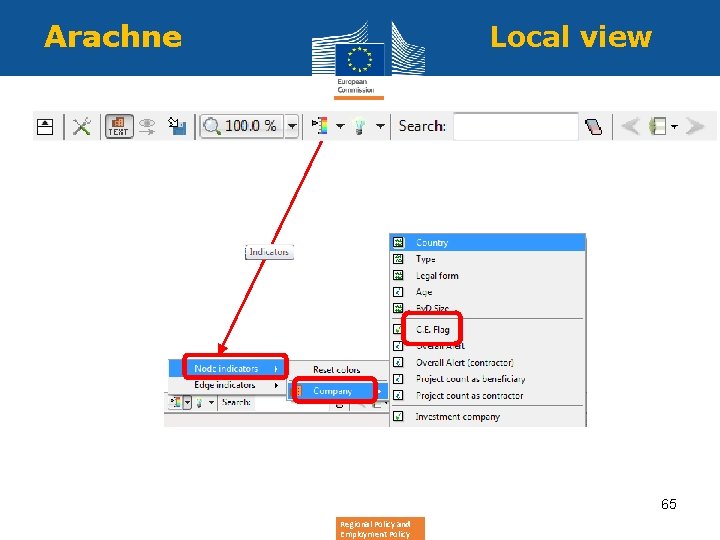Image resolution: width=720 pixels, height=540 pixels.
Task: Click the icon beside Legal form
Action: pos(398,276)
